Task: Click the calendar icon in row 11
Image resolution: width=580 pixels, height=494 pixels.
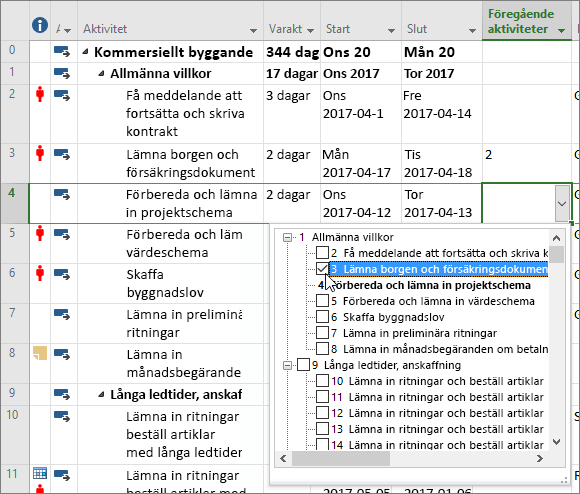Action: (x=40, y=473)
